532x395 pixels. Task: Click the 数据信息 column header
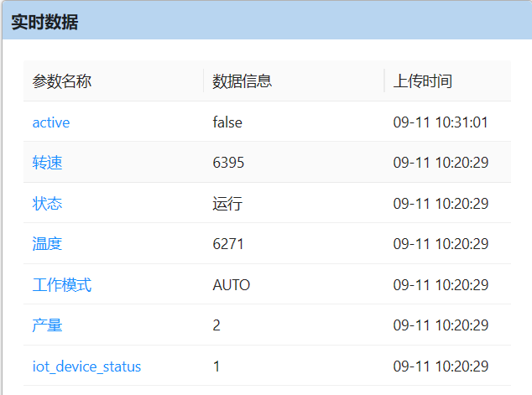243,81
